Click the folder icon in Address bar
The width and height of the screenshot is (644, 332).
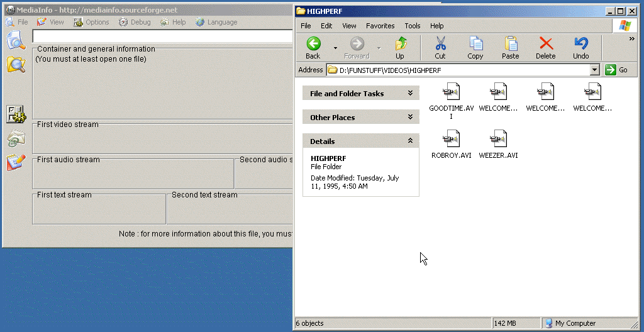333,70
